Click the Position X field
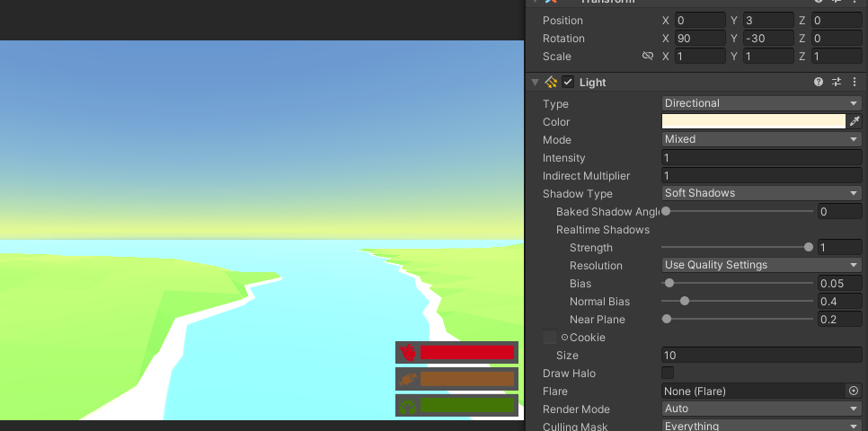 click(x=700, y=21)
